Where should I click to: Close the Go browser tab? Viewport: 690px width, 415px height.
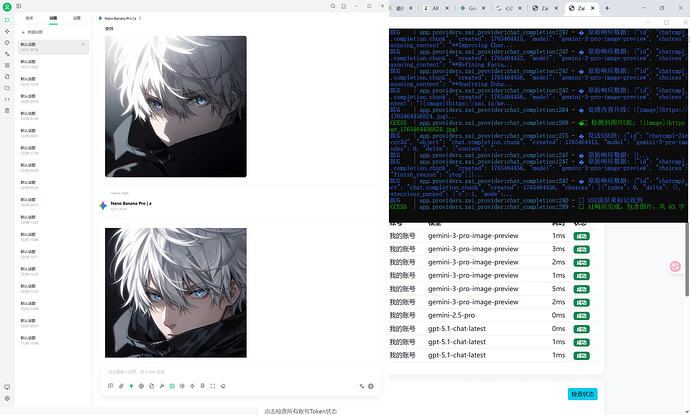484,8
